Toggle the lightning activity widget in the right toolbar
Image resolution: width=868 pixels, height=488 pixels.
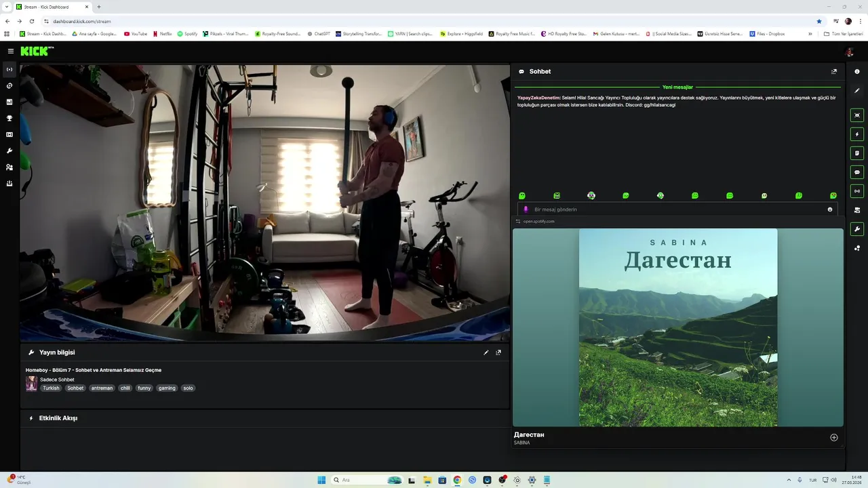[857, 134]
